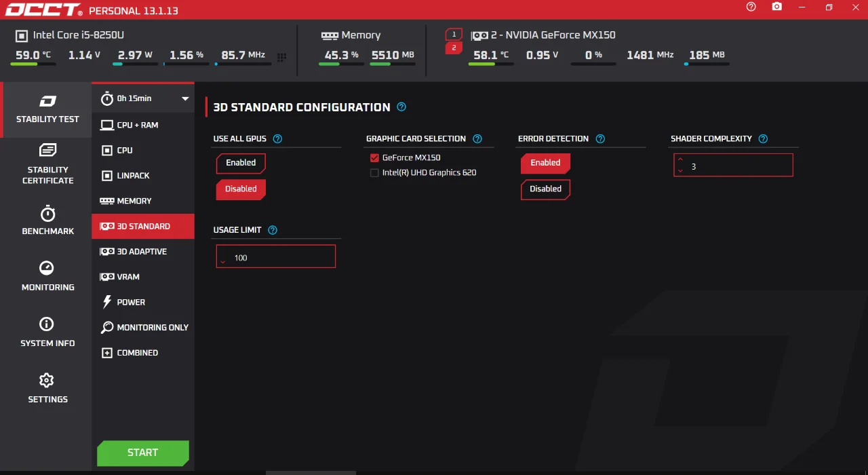
Task: Check the Intel(R) UHD Graphics 620 box
Action: coord(374,173)
